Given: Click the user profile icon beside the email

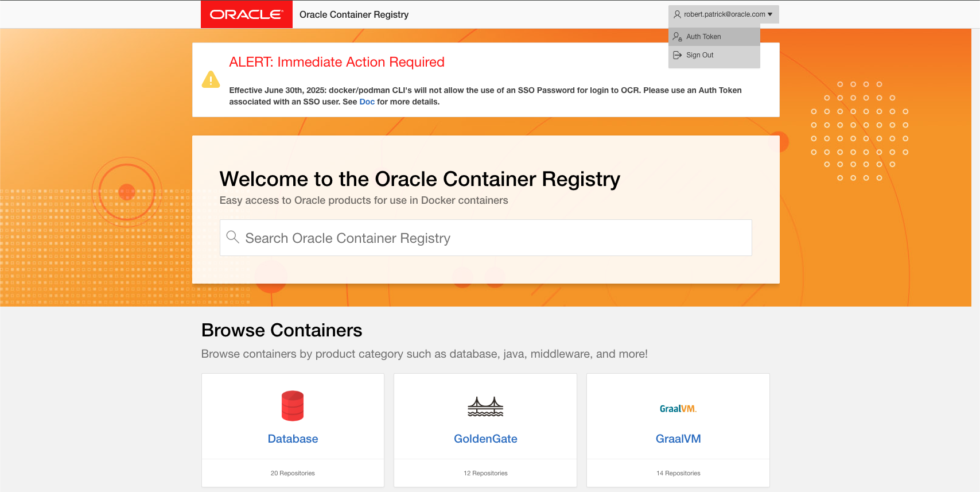Looking at the screenshot, I should [x=677, y=14].
